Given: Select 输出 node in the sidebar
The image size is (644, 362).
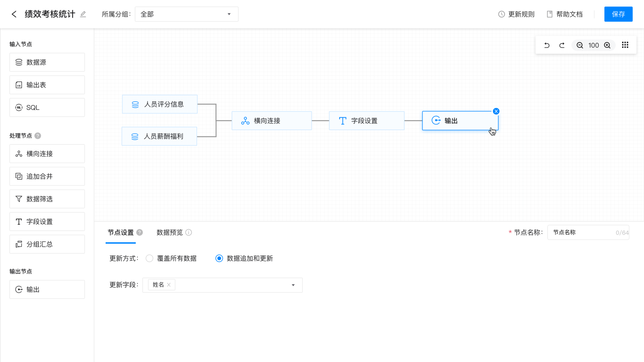Looking at the screenshot, I should click(x=47, y=289).
